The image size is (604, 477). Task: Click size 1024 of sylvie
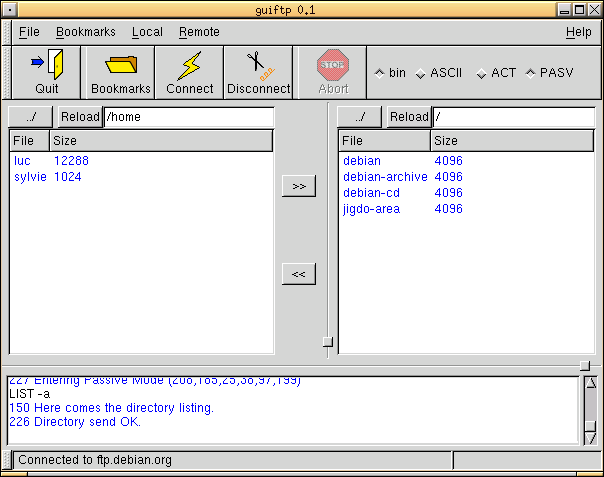68,177
